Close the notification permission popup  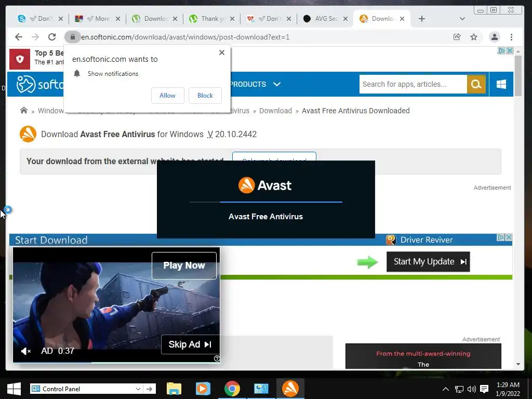tap(221, 52)
